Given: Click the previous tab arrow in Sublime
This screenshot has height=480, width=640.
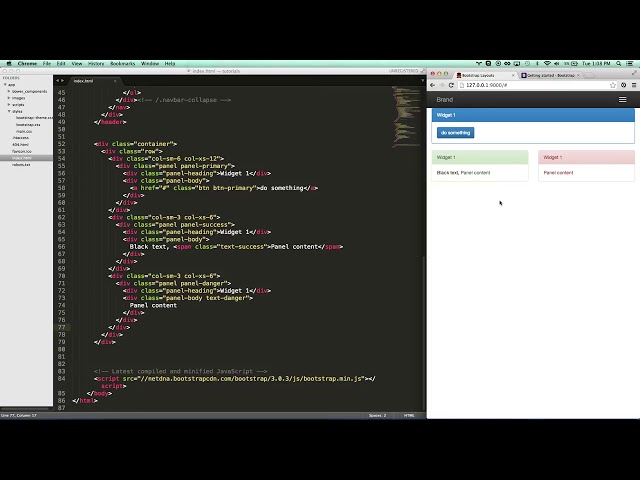Looking at the screenshot, I should click(x=58, y=81).
